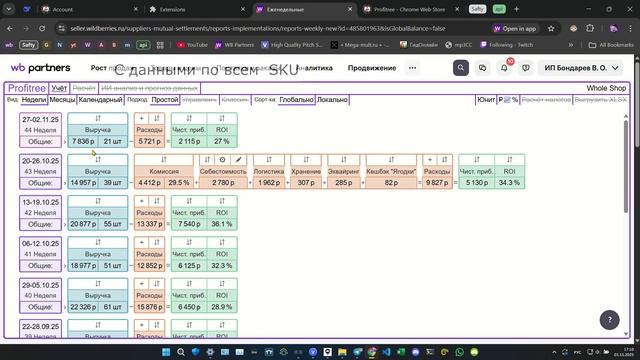Screen dimensions: 640x360
Task: Open the three-dots more menu in header
Action: pyautogui.click(x=413, y=68)
